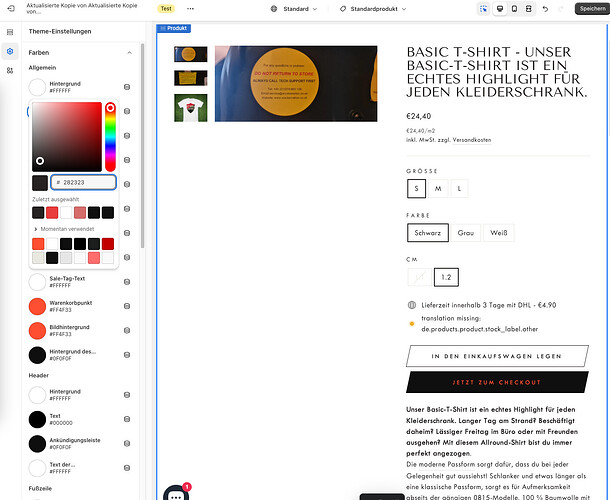The image size is (610, 500).
Task: Click dynamic source icon for Text der...
Action: (127, 468)
